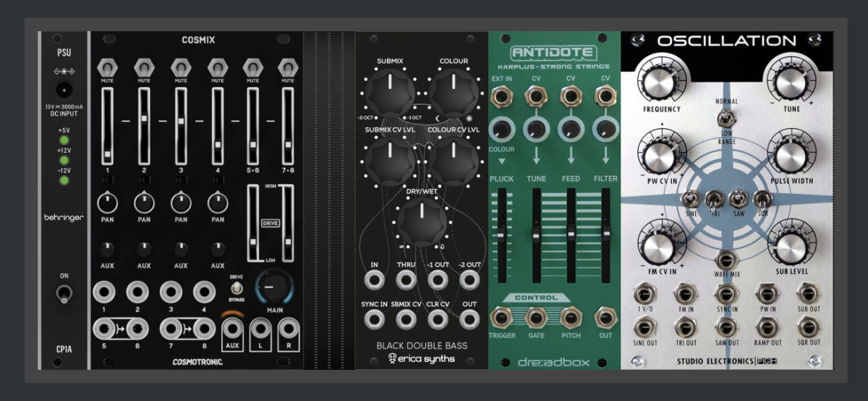
Task: Toggle the Oscillation SQR waveform switch
Action: click(x=761, y=199)
